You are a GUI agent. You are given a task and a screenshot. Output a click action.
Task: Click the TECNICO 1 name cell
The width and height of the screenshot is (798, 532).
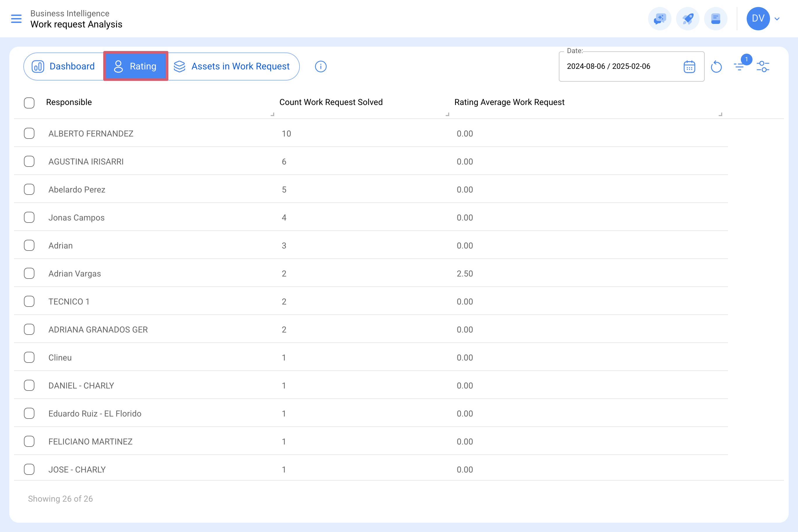point(69,302)
